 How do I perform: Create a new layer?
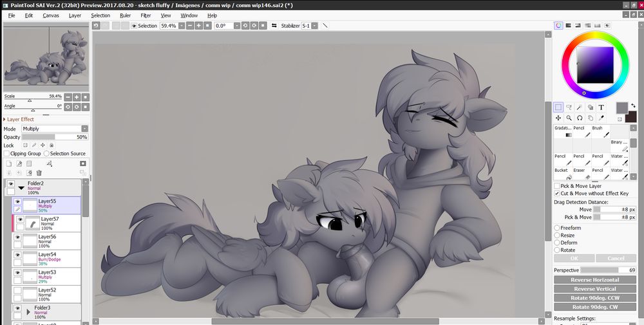(8, 163)
